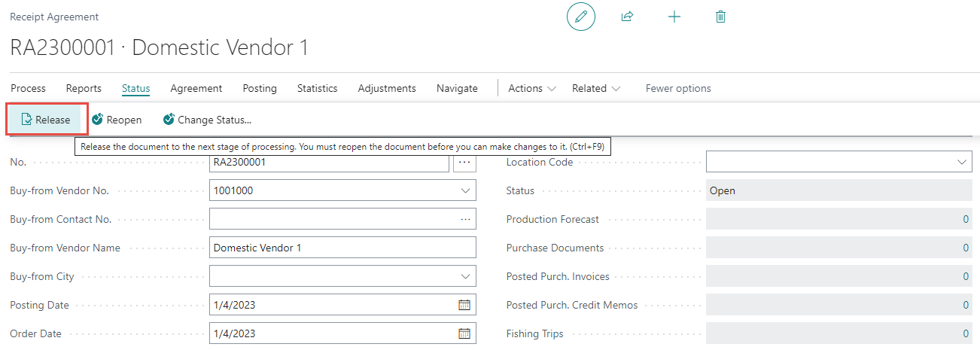
Task: Open the Location Code dropdown
Action: pyautogui.click(x=961, y=162)
